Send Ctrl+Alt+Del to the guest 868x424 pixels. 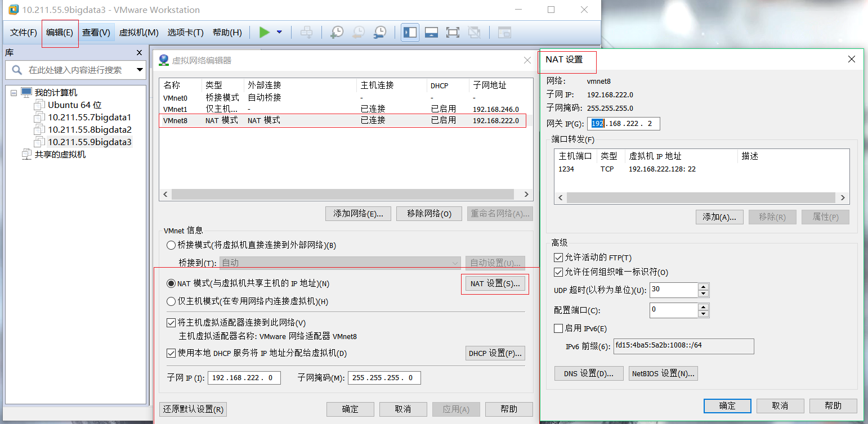pyautogui.click(x=306, y=32)
